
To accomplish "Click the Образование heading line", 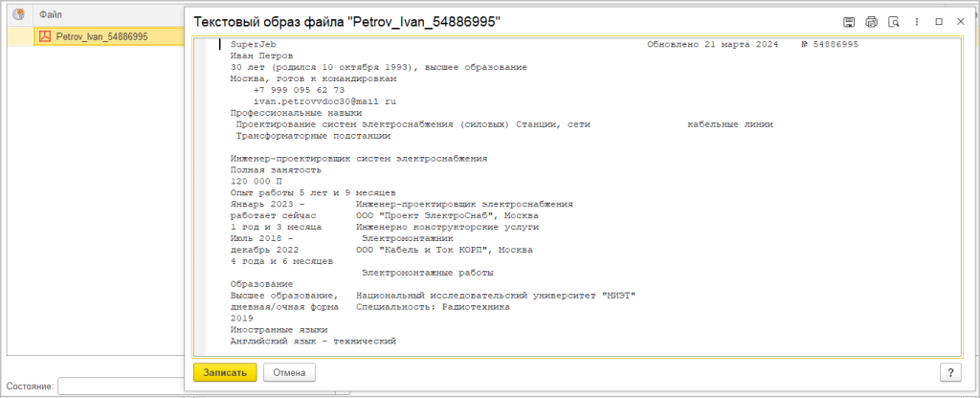I will [262, 283].
